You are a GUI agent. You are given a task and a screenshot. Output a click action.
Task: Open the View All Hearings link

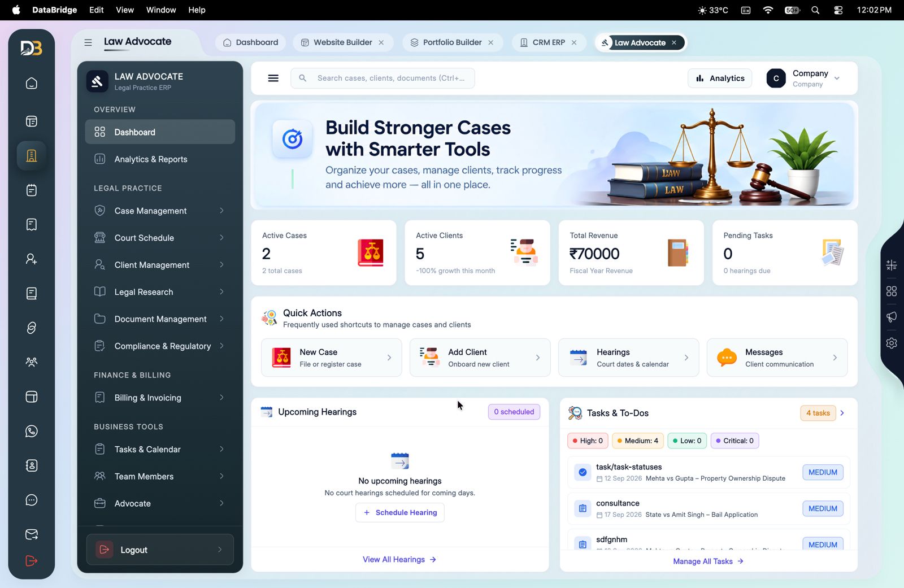pyautogui.click(x=399, y=560)
